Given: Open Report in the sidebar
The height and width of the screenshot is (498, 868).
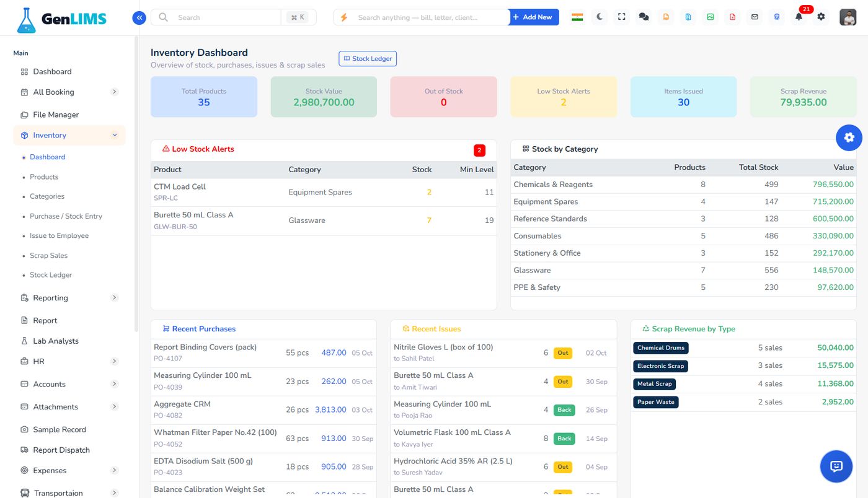Looking at the screenshot, I should click(x=45, y=321).
